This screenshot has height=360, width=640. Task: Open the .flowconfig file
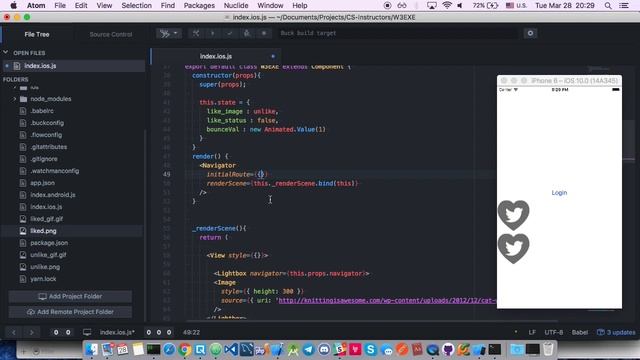click(46, 135)
